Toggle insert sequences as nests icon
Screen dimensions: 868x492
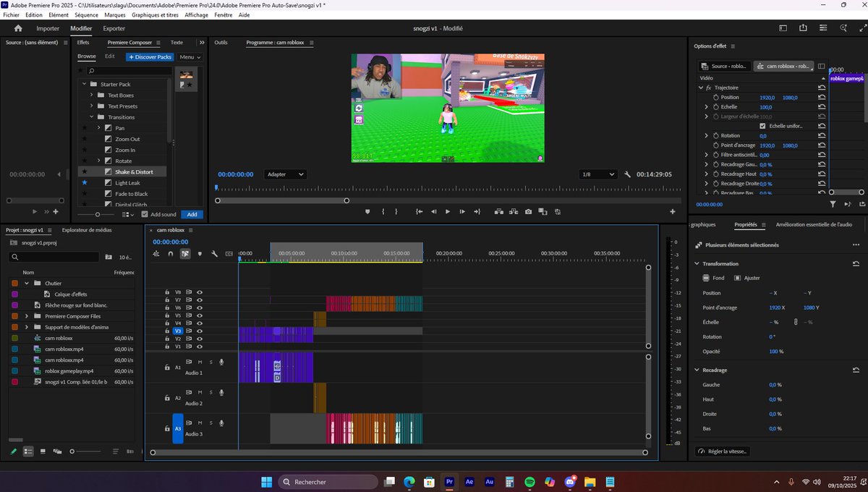(x=156, y=254)
